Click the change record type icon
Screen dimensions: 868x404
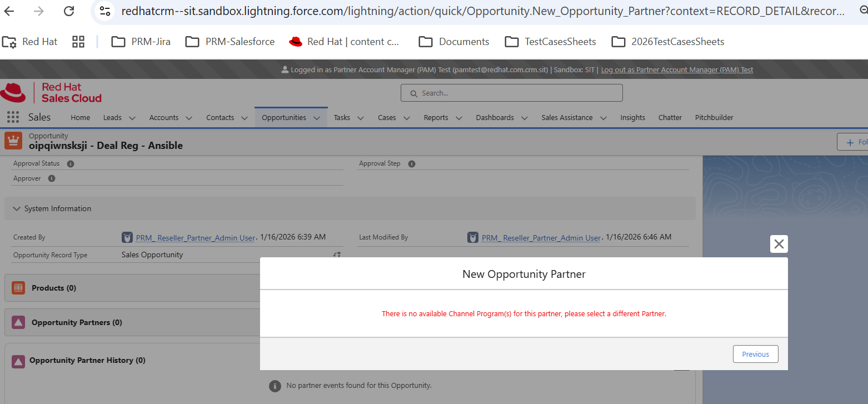click(337, 255)
